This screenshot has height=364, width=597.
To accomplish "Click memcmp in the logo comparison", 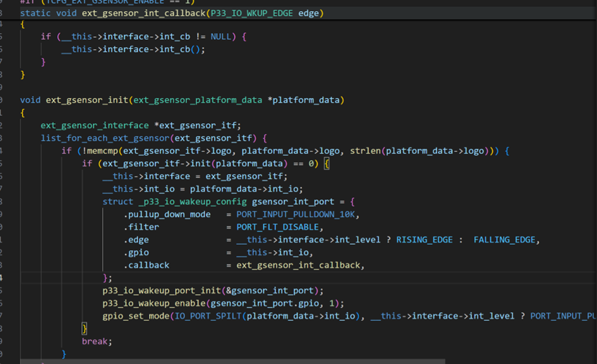I will pyautogui.click(x=102, y=151).
